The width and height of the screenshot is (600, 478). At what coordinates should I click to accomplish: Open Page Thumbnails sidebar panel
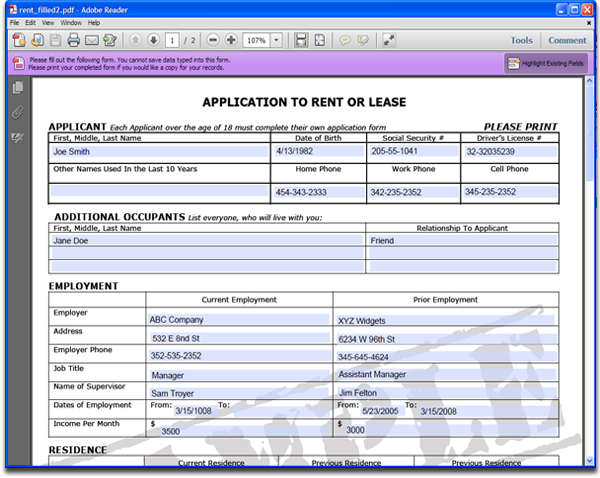click(x=18, y=88)
